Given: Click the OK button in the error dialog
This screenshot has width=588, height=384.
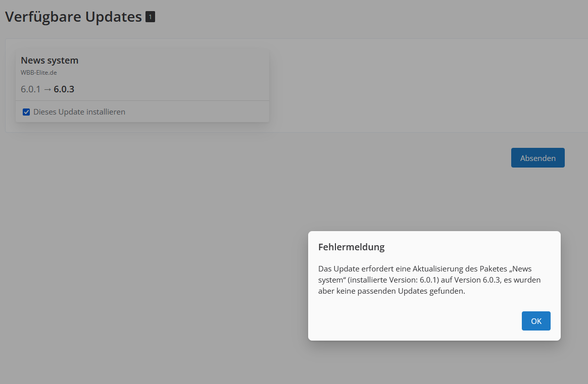Looking at the screenshot, I should coord(536,321).
